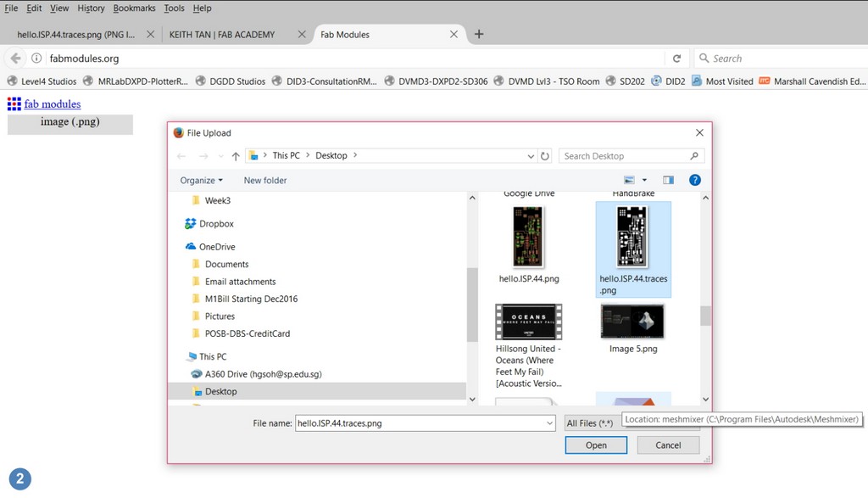Go up one folder level in File Upload
Screen dimensions: 868x498
(x=236, y=156)
